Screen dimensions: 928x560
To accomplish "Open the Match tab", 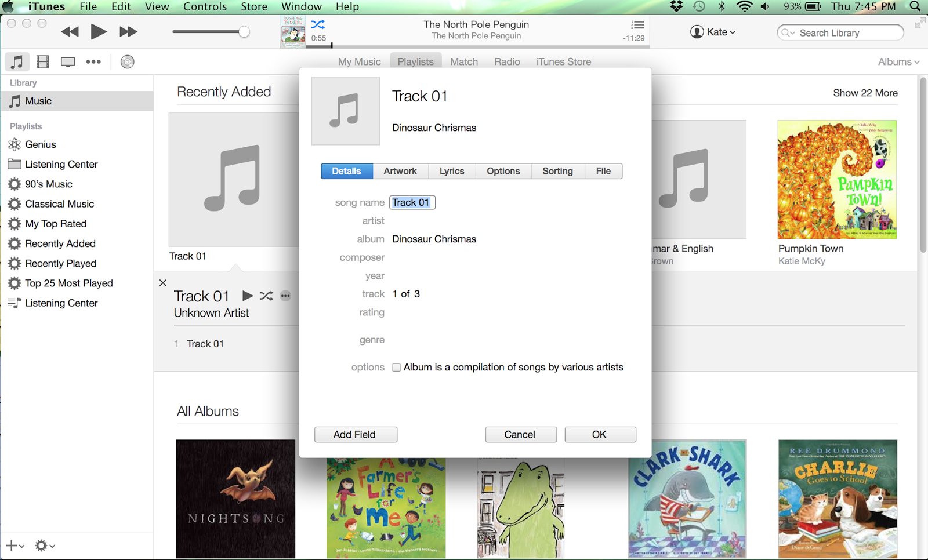I will coord(464,61).
